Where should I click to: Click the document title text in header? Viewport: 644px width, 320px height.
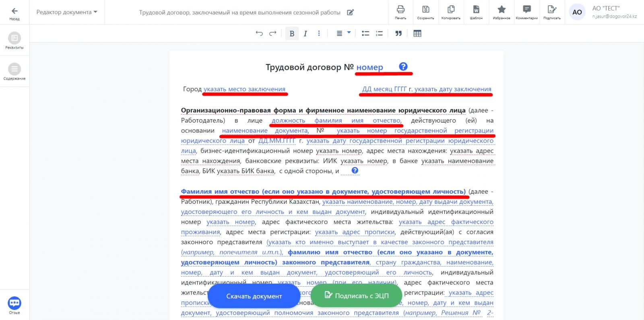click(x=240, y=12)
